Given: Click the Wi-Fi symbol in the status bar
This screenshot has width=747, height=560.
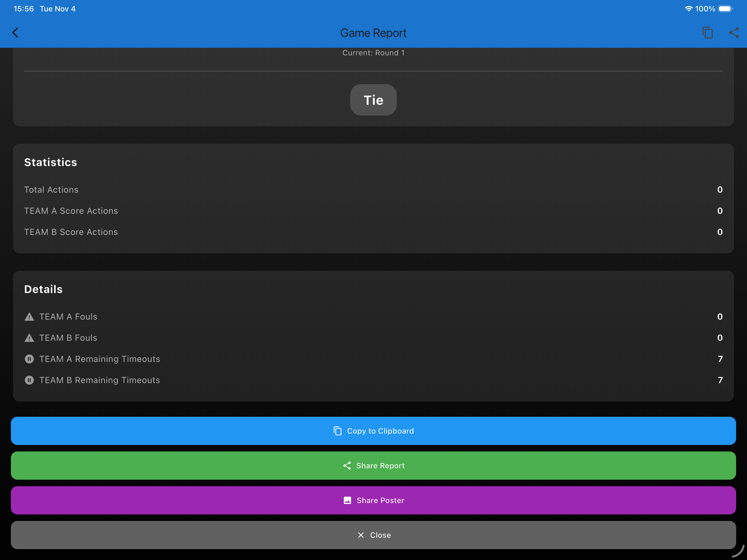Looking at the screenshot, I should 688,9.
